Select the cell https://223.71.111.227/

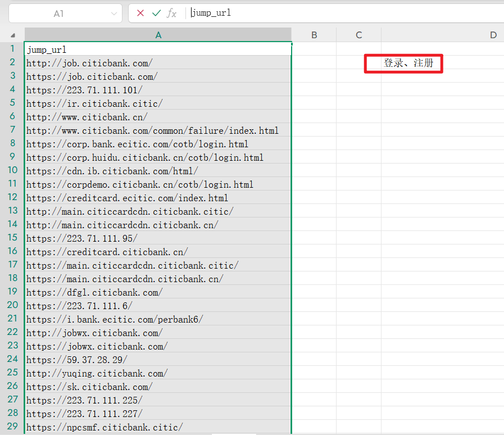[158, 414]
